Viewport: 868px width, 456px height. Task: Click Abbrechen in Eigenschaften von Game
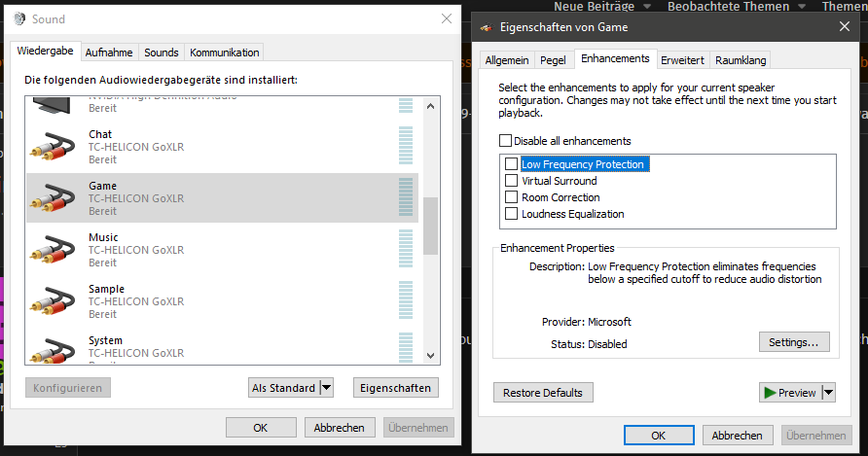[738, 436]
